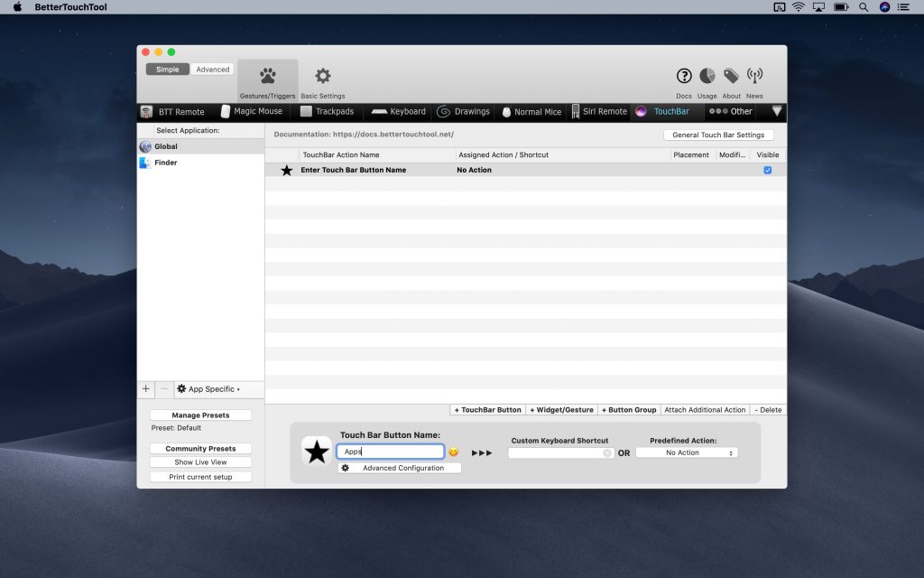924x578 pixels.
Task: Click the Custom Keyboard Shortcut field
Action: point(561,453)
